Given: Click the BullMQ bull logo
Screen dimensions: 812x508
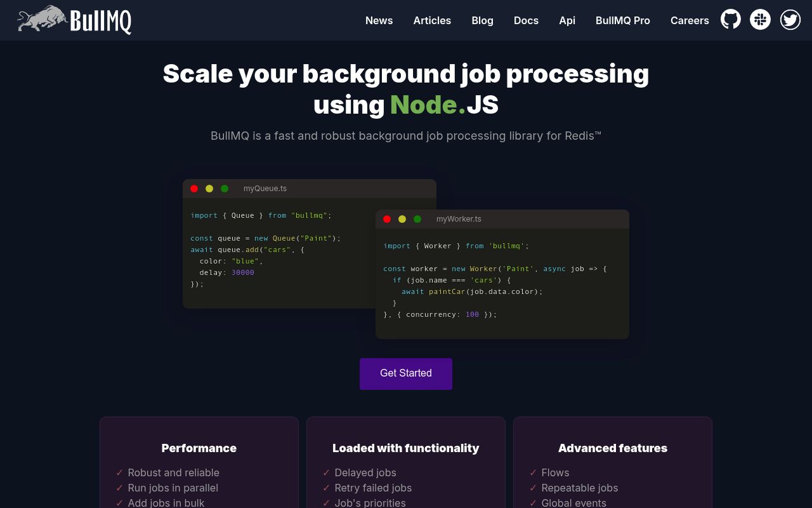Looking at the screenshot, I should click(74, 20).
